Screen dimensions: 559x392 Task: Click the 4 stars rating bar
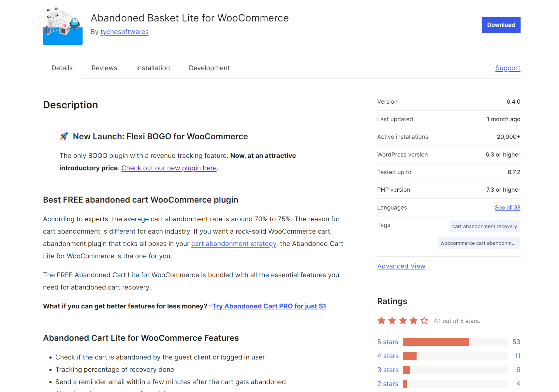pos(455,356)
